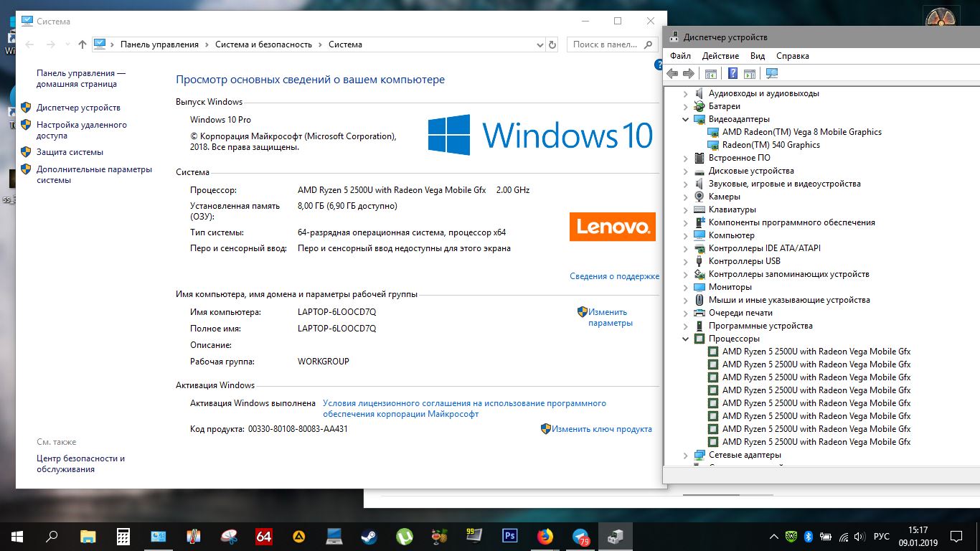The width and height of the screenshot is (980, 551).
Task: Open the Вид menu in Device Manager
Action: point(758,56)
